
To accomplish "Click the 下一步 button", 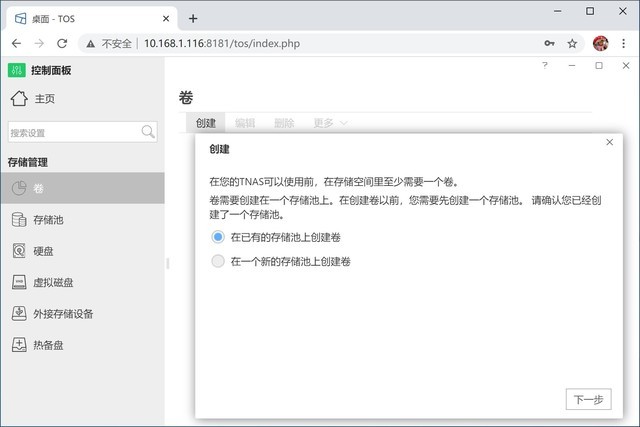I will 588,399.
